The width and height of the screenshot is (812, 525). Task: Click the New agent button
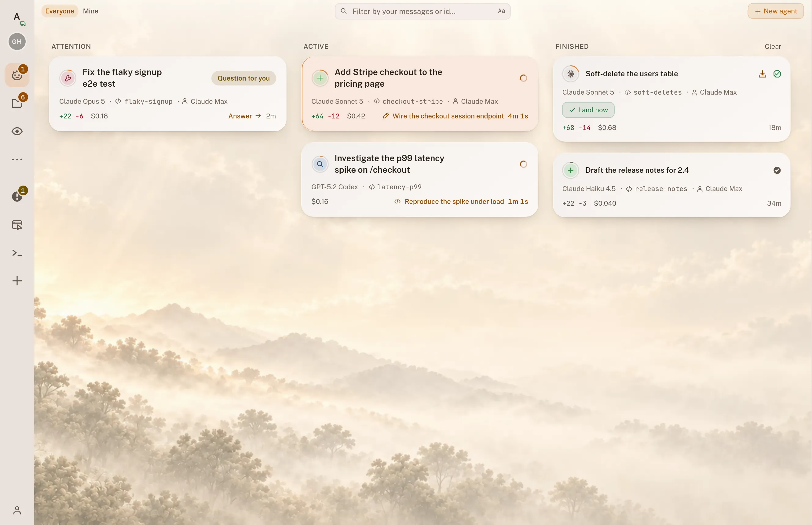pyautogui.click(x=776, y=11)
